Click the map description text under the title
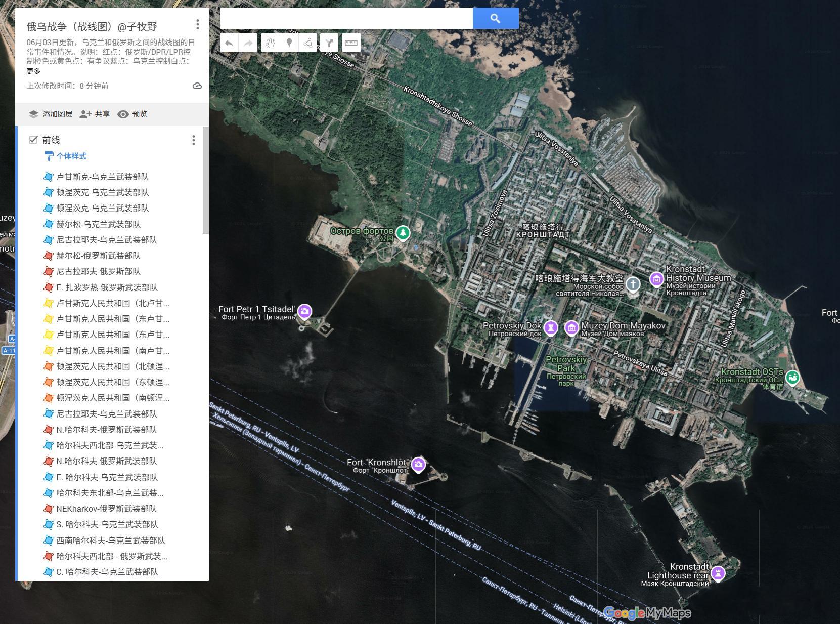This screenshot has height=624, width=840. 111,52
